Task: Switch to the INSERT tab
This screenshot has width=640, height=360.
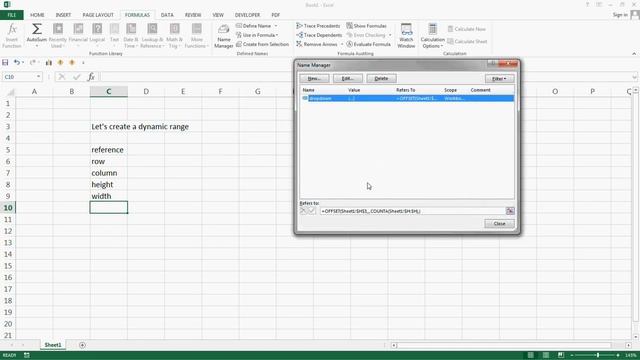Action: tap(63, 15)
